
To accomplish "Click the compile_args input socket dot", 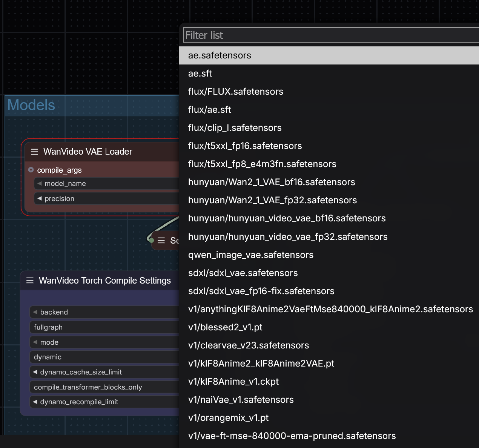I will [31, 170].
